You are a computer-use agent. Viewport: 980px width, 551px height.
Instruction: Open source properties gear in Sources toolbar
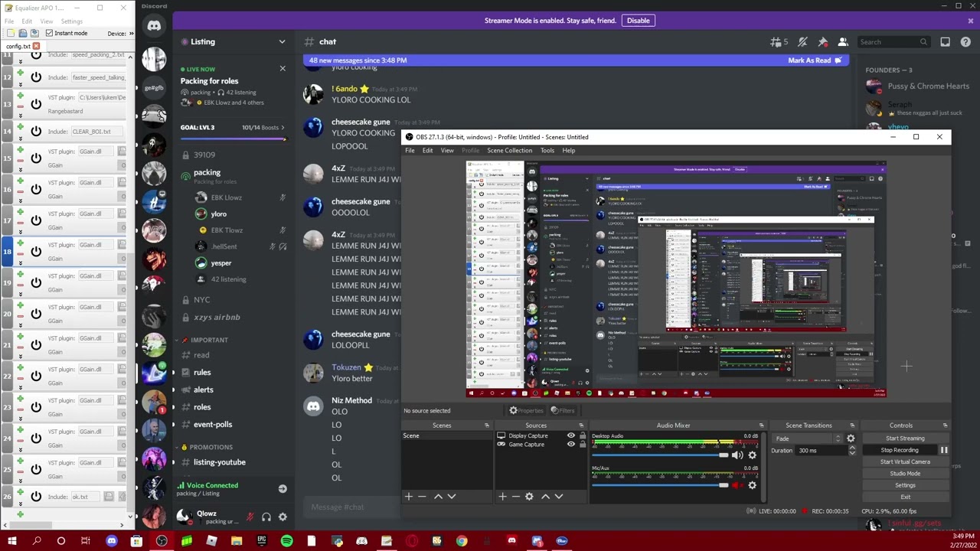point(529,497)
